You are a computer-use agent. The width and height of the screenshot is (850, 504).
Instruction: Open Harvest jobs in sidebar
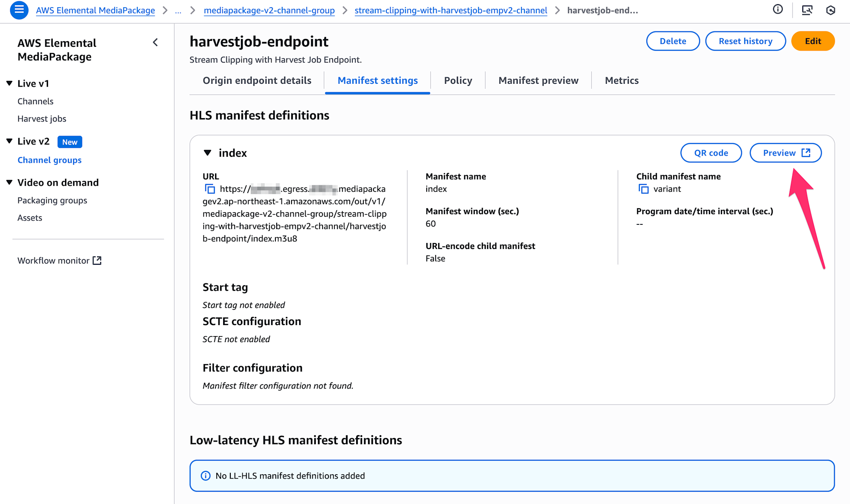click(42, 119)
